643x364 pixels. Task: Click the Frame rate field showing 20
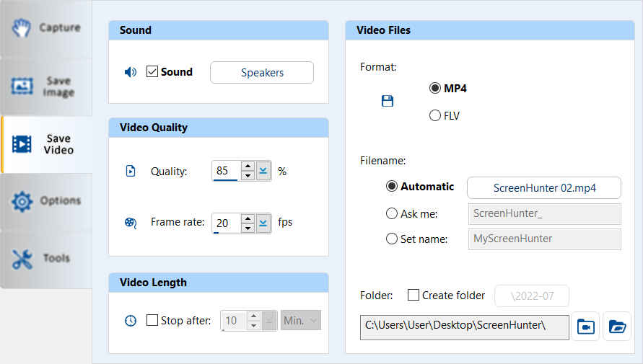coord(227,223)
